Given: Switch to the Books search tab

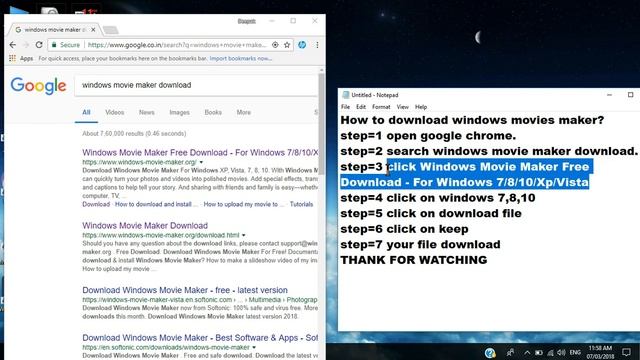Looking at the screenshot, I should (213, 112).
